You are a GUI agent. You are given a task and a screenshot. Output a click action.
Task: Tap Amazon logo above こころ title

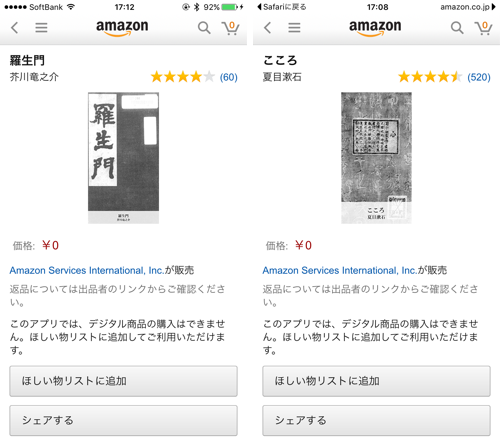(x=375, y=28)
